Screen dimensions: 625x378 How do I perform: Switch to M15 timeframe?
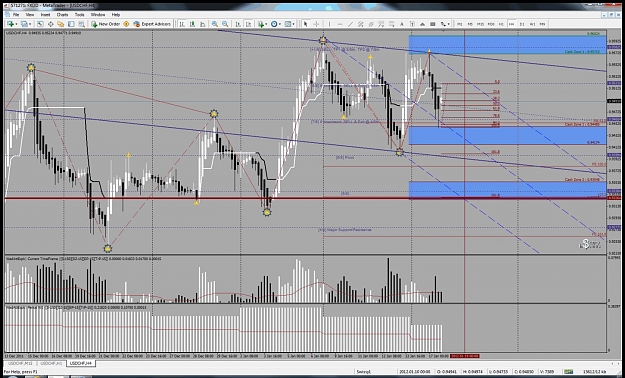pyautogui.click(x=480, y=24)
